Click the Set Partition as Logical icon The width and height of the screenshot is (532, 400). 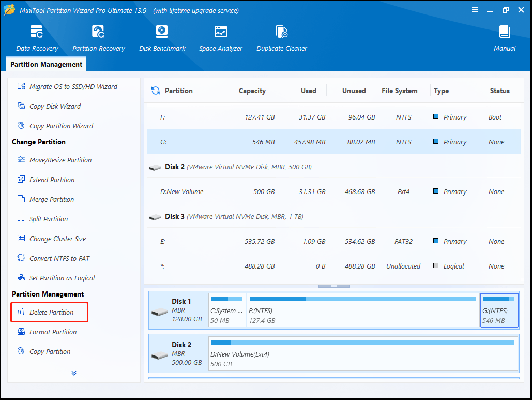pyautogui.click(x=21, y=278)
